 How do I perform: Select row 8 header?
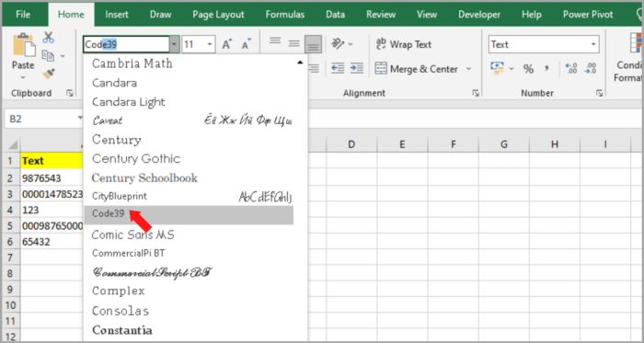coord(10,274)
